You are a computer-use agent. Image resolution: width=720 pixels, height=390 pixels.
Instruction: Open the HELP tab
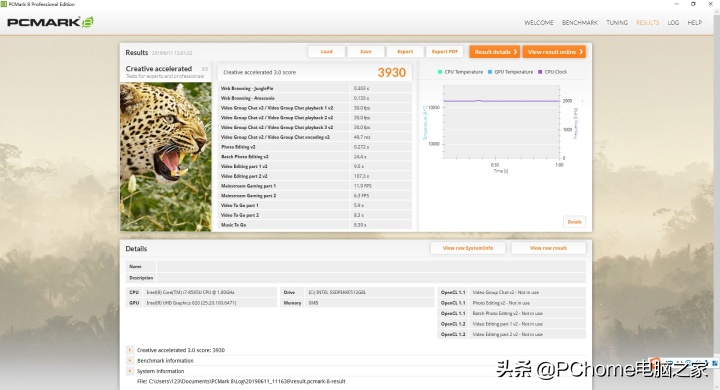(x=694, y=23)
